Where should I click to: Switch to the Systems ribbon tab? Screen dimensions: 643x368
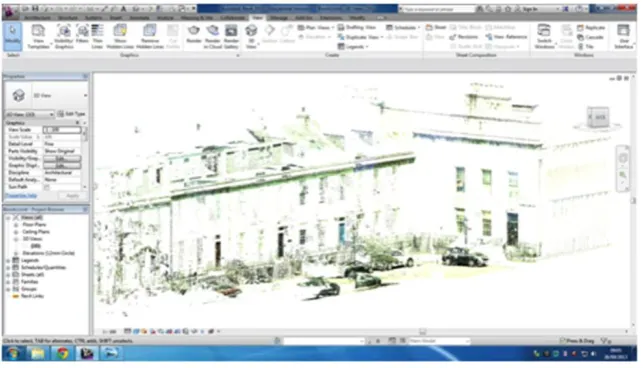[93, 18]
